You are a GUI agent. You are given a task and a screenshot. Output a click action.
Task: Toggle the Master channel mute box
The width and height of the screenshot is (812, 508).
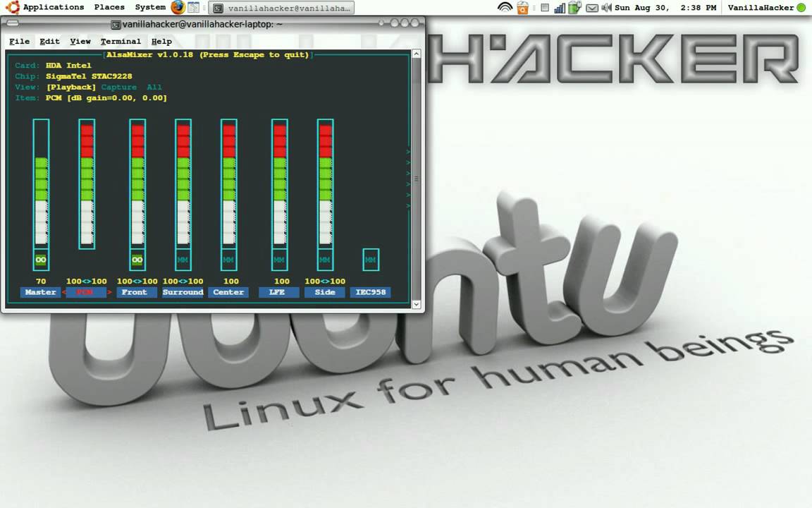point(41,260)
